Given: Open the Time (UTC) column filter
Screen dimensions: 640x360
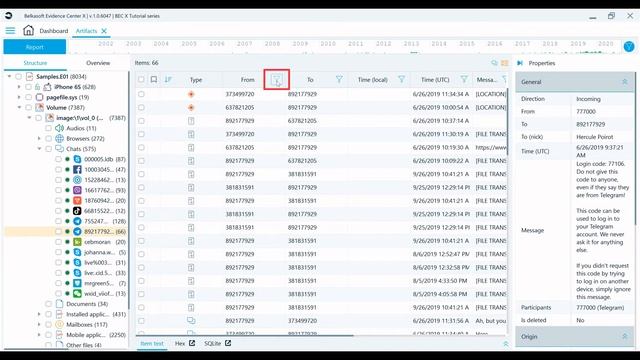Looking at the screenshot, I should click(x=464, y=80).
